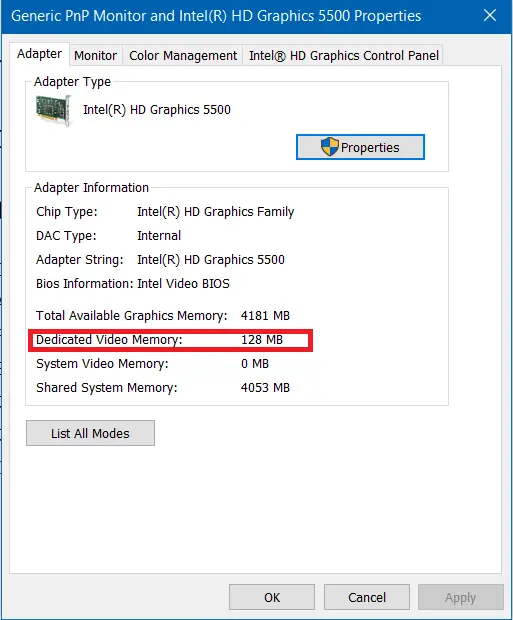Select the Intel(R) HD Graphics 5500 adapter name
The height and width of the screenshot is (620, 513).
click(157, 110)
